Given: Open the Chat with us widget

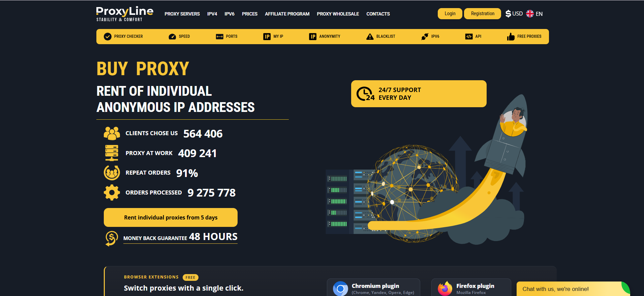Looking at the screenshot, I should 573,289.
